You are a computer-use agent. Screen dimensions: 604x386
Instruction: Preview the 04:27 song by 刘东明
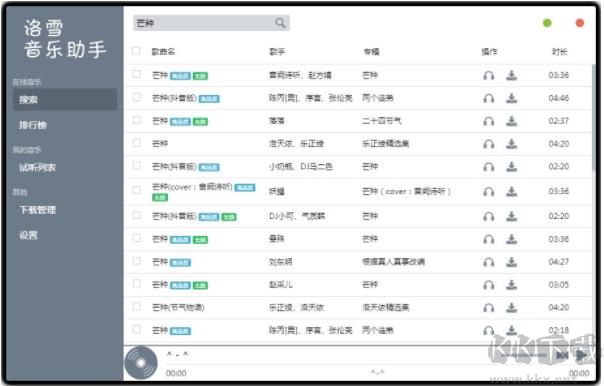pyautogui.click(x=488, y=262)
